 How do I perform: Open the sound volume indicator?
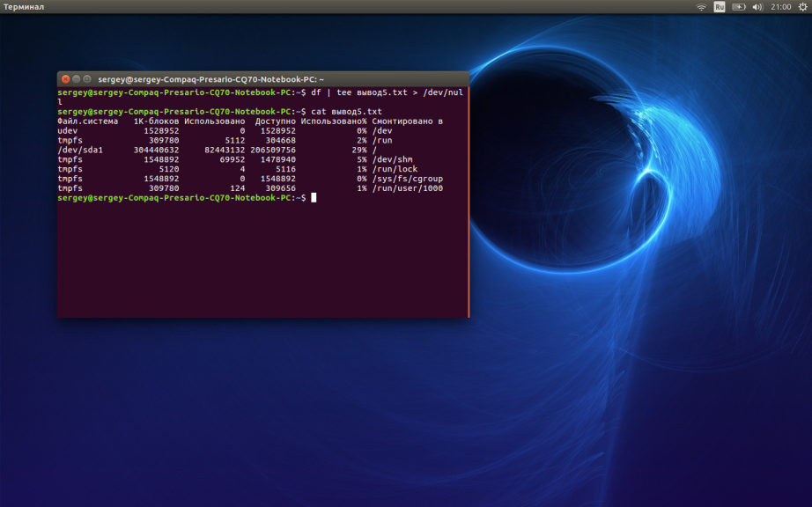757,7
